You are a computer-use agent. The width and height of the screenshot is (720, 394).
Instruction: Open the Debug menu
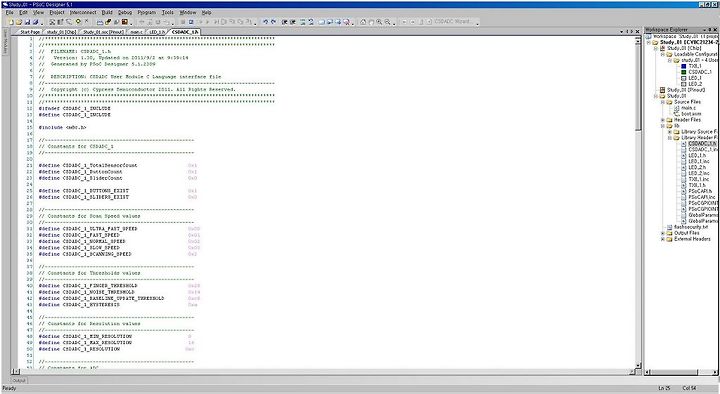pos(125,12)
